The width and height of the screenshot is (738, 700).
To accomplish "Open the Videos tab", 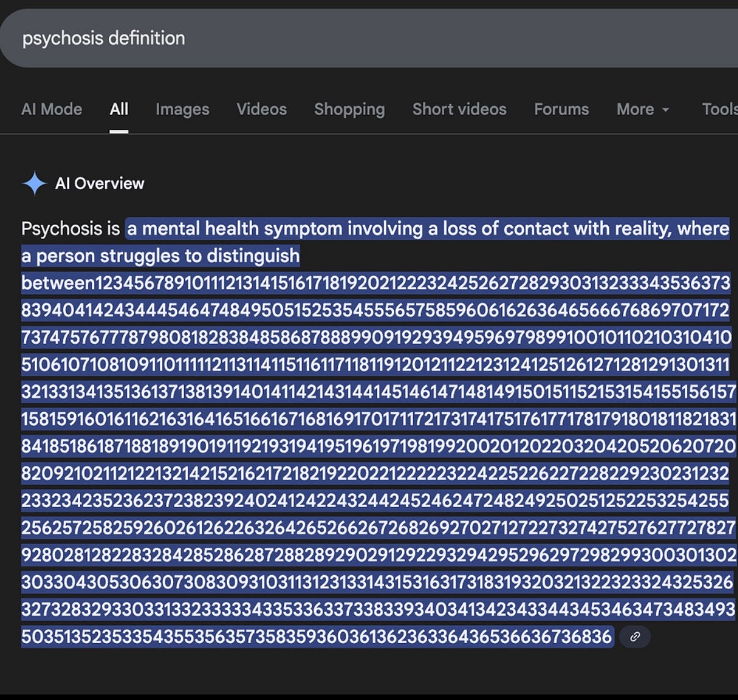I will point(261,109).
